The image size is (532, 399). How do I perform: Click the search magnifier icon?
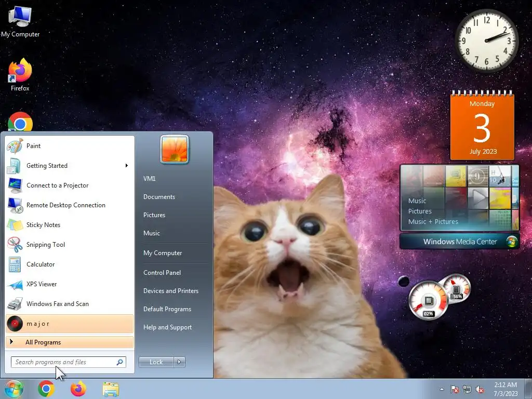[120, 362]
